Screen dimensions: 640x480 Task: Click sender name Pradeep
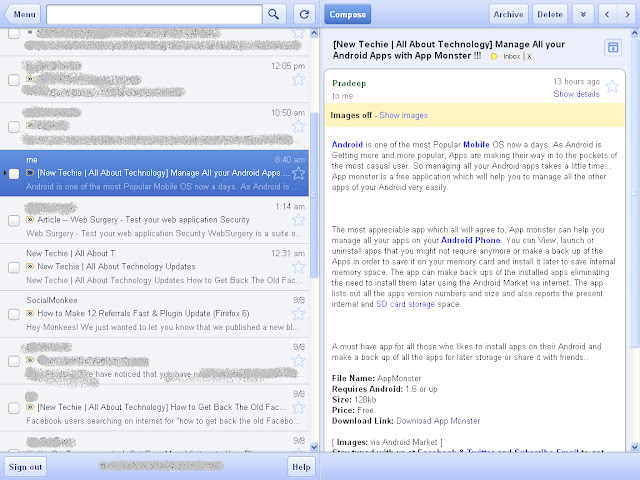point(349,83)
